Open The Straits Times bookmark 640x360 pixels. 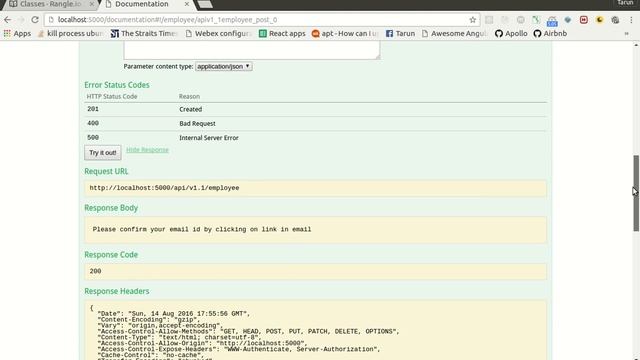(144, 33)
